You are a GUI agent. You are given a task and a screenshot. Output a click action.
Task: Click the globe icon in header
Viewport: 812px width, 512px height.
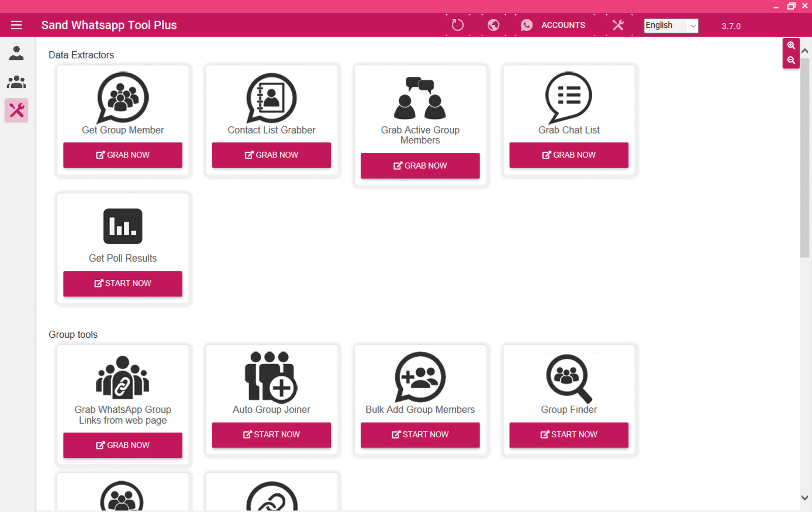click(x=493, y=25)
